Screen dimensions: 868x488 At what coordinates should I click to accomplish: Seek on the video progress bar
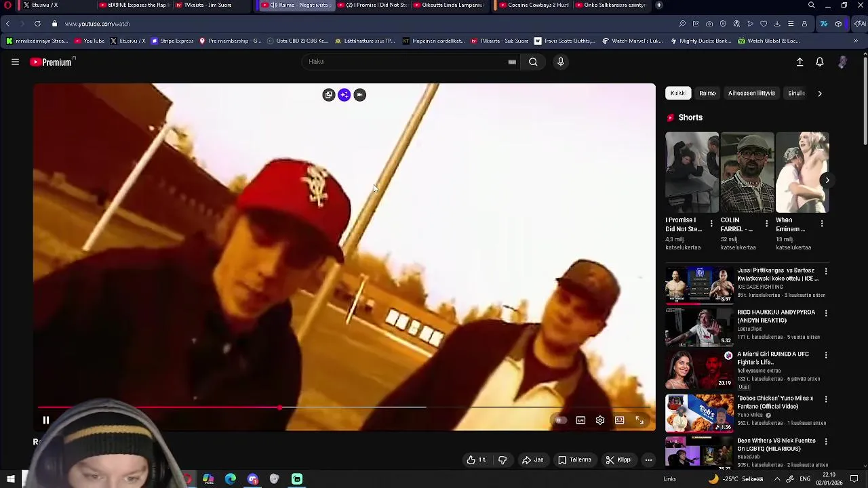coord(344,407)
